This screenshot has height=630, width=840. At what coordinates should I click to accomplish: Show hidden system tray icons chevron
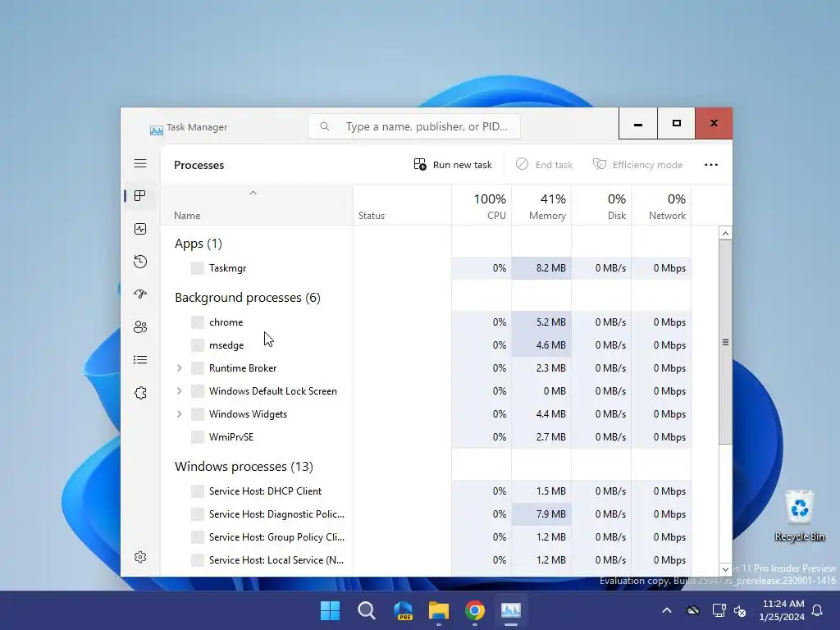tap(667, 610)
